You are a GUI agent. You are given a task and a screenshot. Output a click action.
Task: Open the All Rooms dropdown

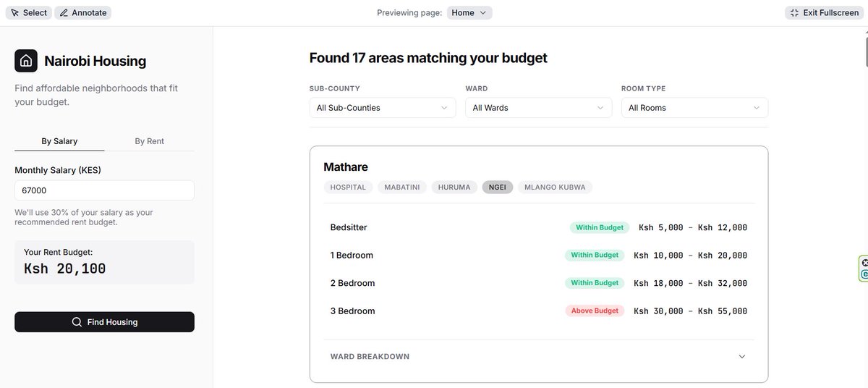point(694,108)
